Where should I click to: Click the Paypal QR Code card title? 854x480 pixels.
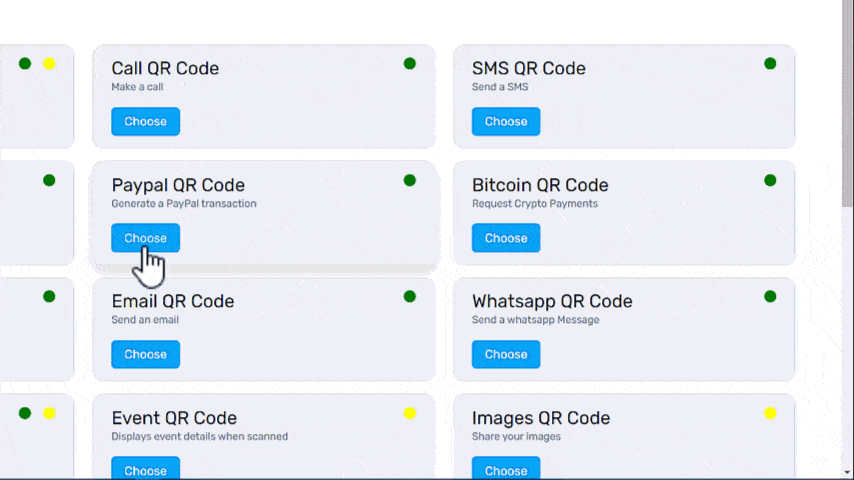tap(178, 185)
